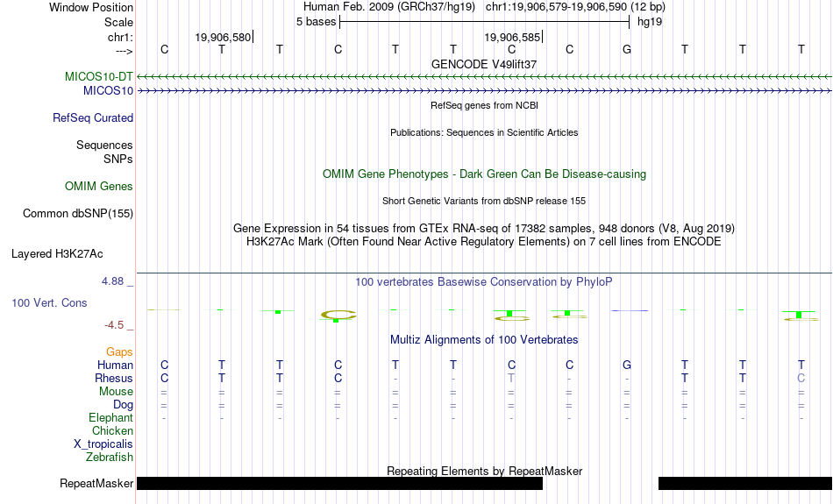Click the Sequences track label

[104, 145]
